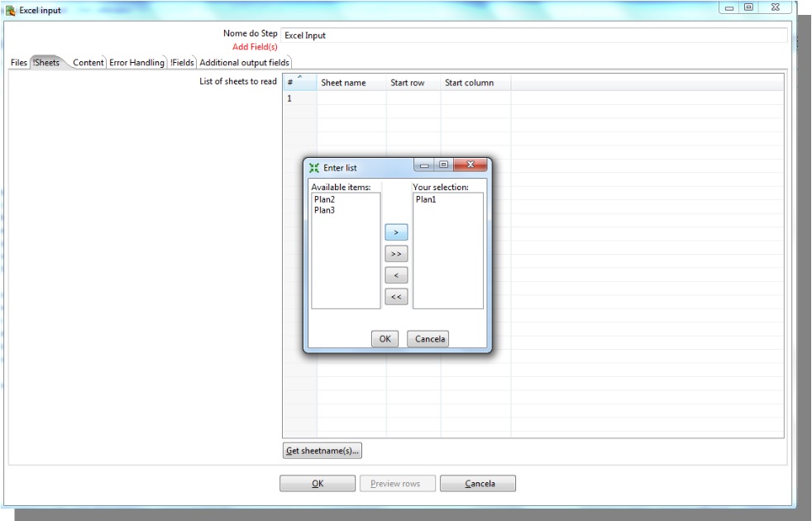Screen dimensions: 812x521
Task: Select Plan3 in Available items list
Action: [324, 210]
